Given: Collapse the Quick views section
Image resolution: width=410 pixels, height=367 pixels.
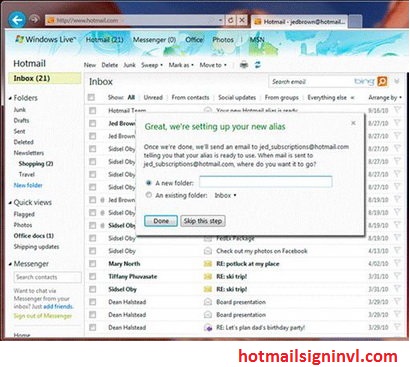Looking at the screenshot, I should tap(10, 203).
